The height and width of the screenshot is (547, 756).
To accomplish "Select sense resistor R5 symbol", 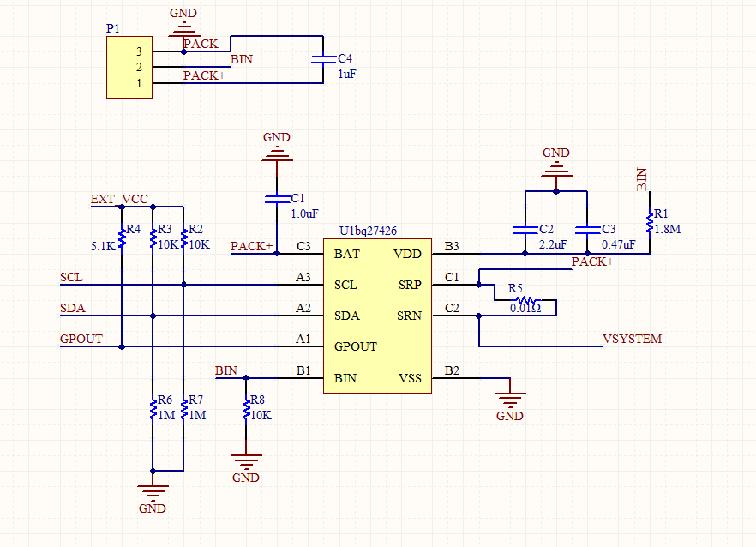I will [x=525, y=301].
